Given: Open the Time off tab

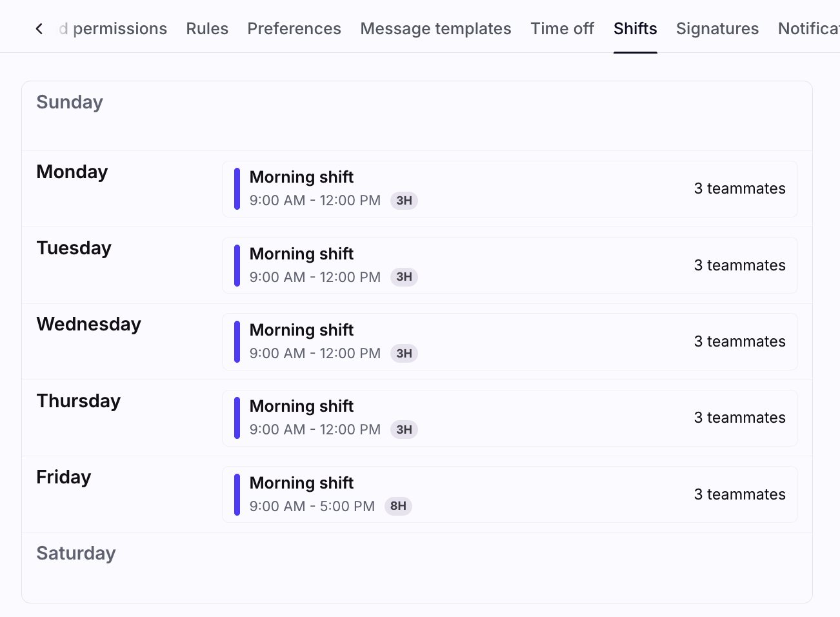Looking at the screenshot, I should click(x=562, y=29).
